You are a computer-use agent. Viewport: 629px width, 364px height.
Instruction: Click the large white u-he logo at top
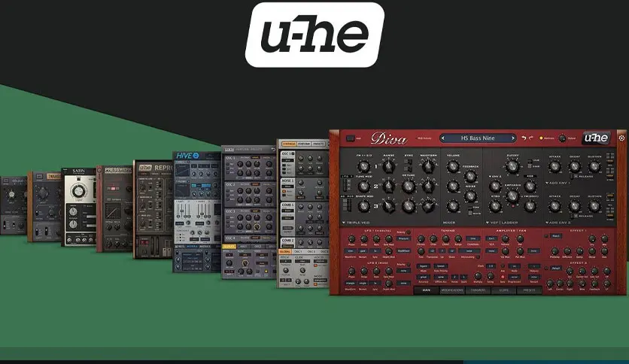pyautogui.click(x=315, y=35)
